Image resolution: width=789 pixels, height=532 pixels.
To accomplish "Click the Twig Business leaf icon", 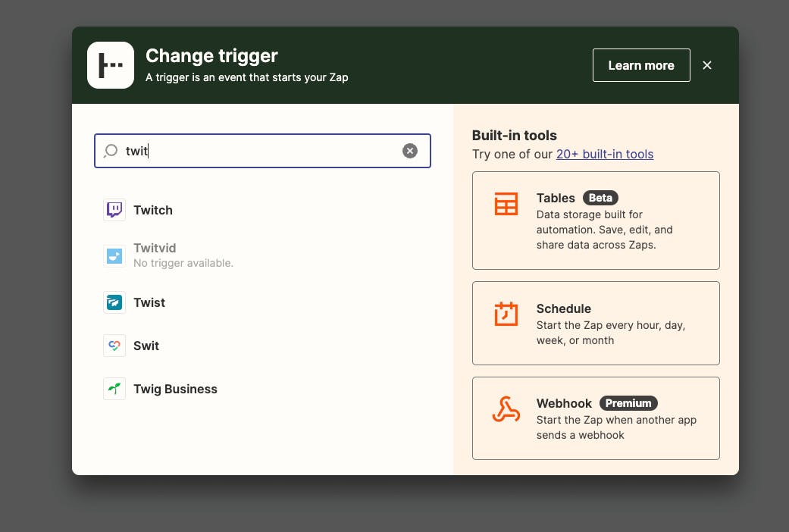I will click(x=114, y=389).
